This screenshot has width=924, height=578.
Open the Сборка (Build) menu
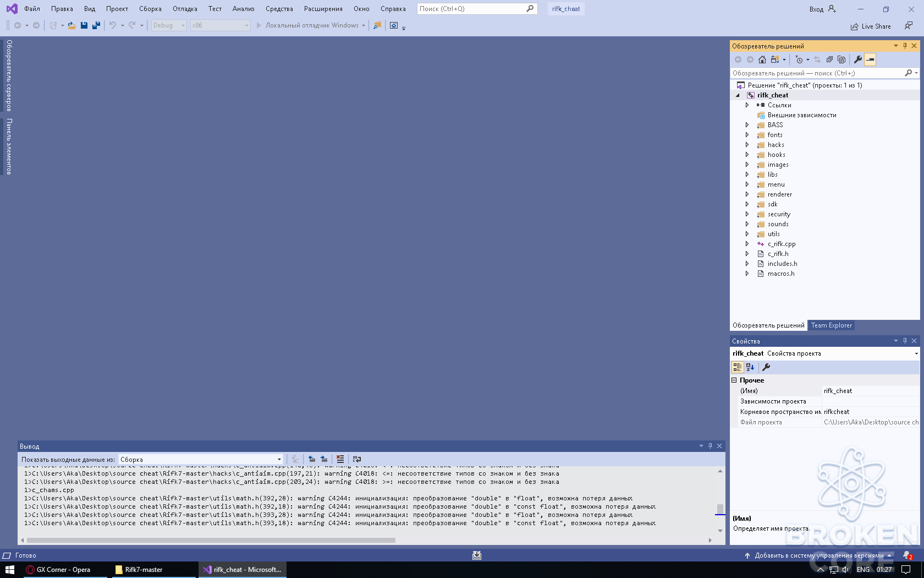click(150, 9)
